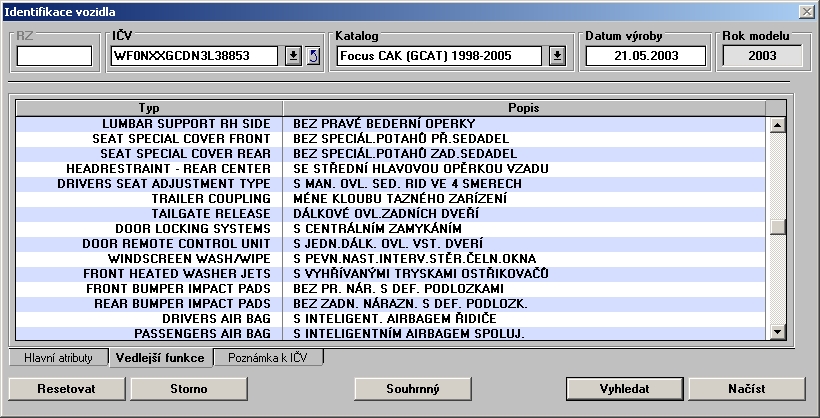Image resolution: width=820 pixels, height=418 pixels.
Task: Click the scroll up arrow of the list
Action: 776,125
